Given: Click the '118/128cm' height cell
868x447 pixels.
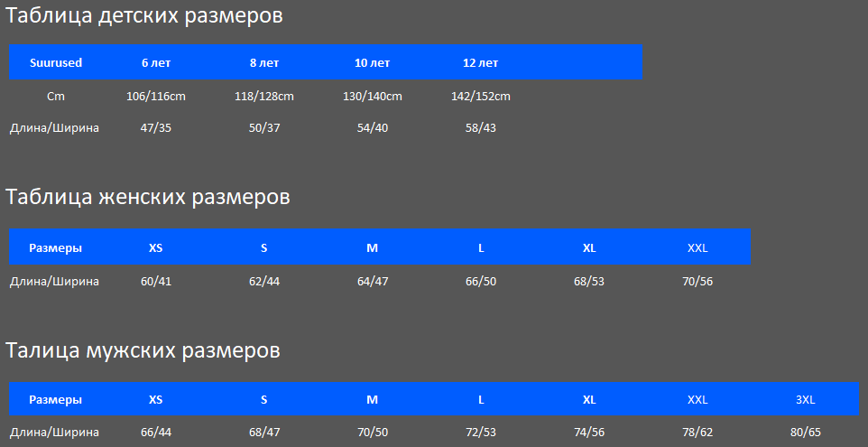Looking at the screenshot, I should pyautogui.click(x=264, y=97).
